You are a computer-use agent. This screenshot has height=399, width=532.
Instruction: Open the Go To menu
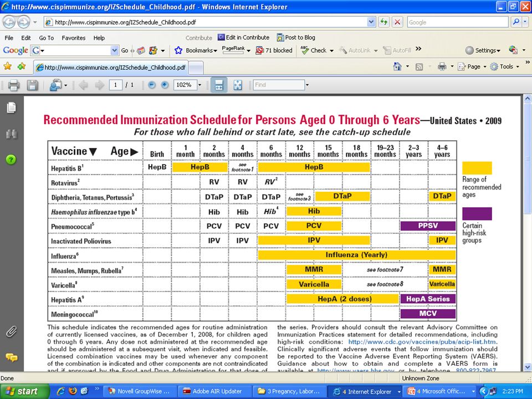coord(47,38)
